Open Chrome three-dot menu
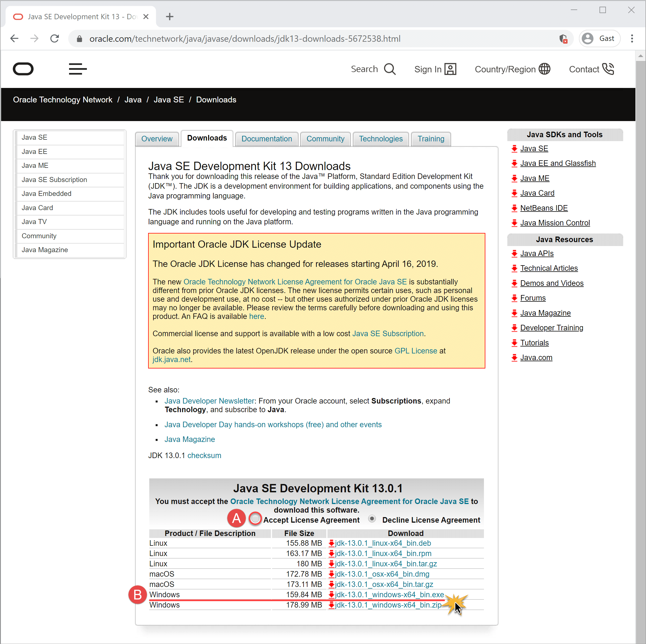The width and height of the screenshot is (646, 644). coord(632,38)
